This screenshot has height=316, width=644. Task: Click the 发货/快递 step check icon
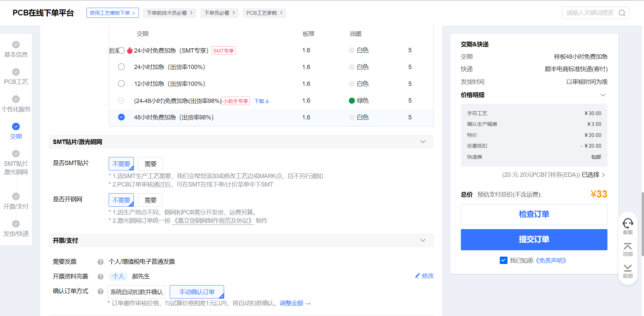pos(16,224)
